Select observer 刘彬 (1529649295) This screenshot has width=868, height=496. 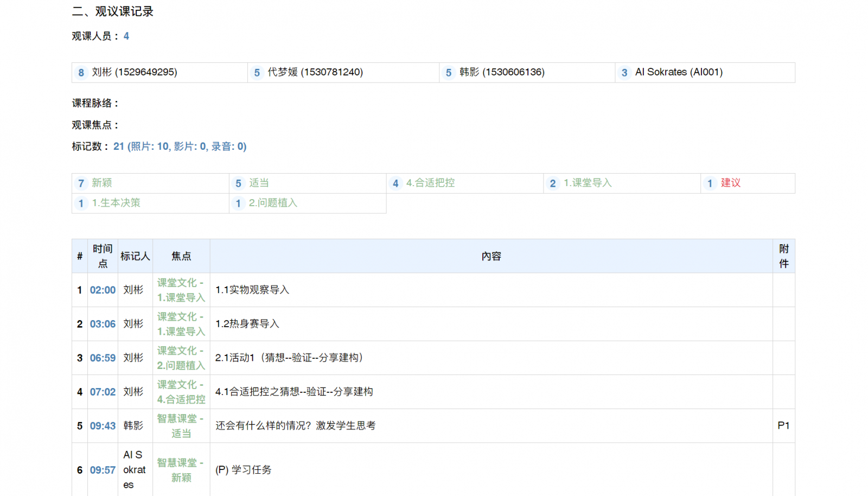[x=134, y=72]
